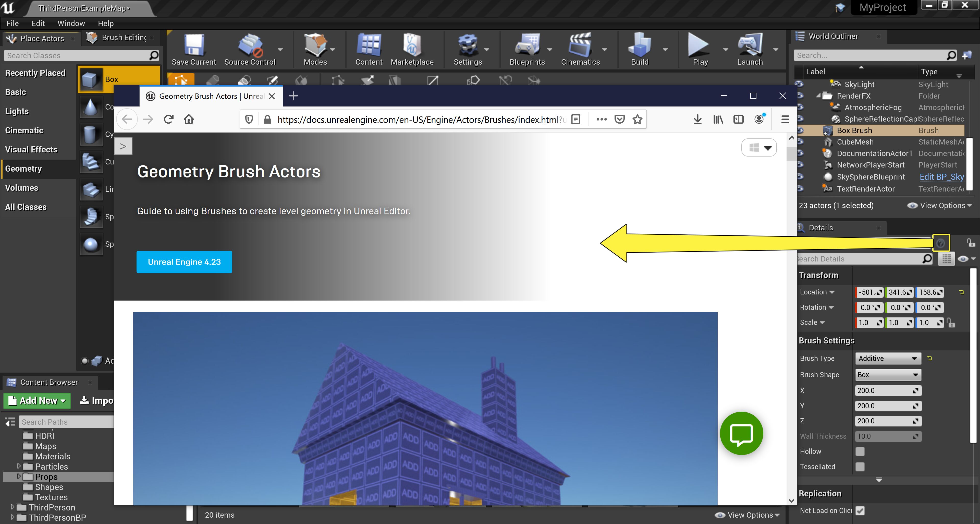The image size is (980, 524).
Task: Enable the Hollow checkbox
Action: pos(860,451)
